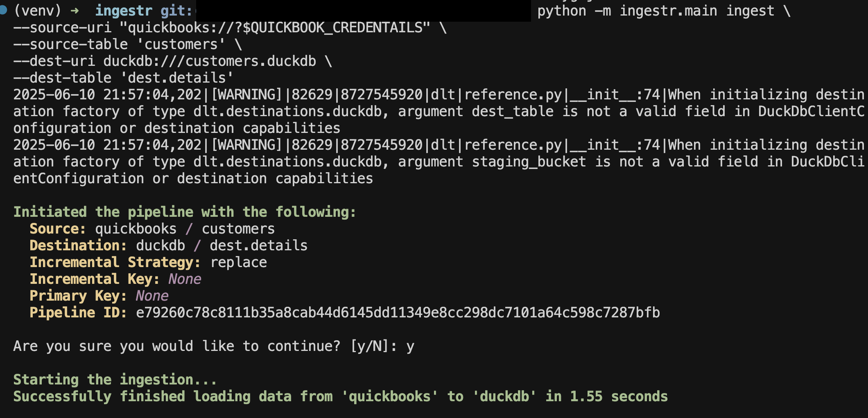Click the (venv) environment indicator
This screenshot has height=418, width=868.
tap(37, 11)
